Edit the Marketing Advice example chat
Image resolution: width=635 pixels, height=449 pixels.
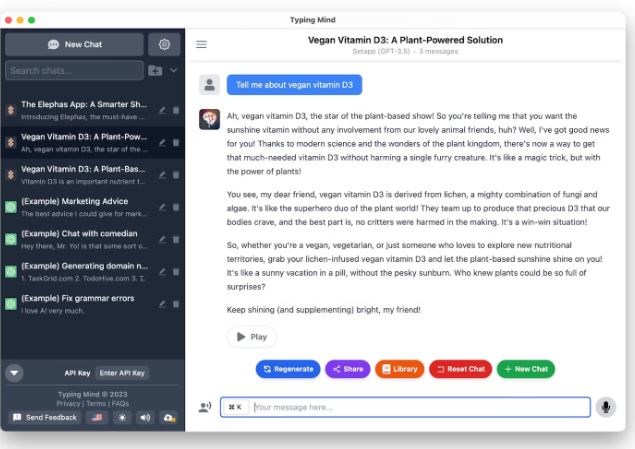click(162, 207)
